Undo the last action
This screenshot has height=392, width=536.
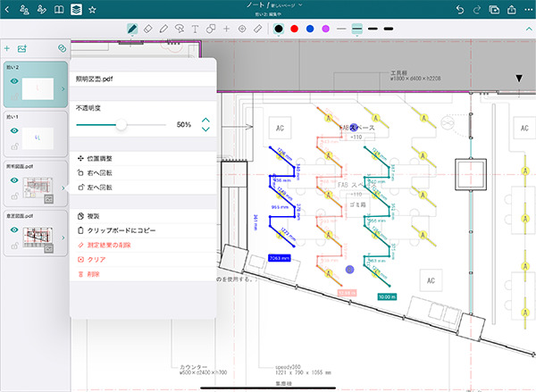point(460,10)
